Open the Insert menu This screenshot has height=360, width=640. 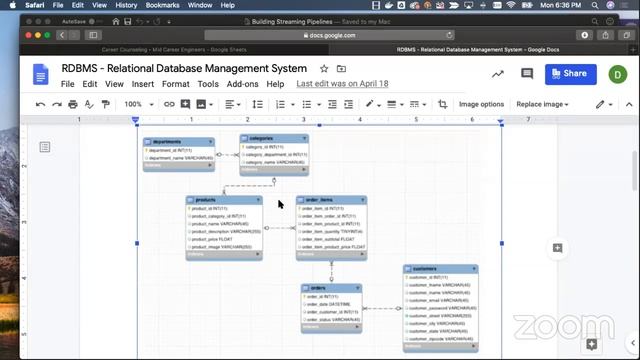click(142, 84)
